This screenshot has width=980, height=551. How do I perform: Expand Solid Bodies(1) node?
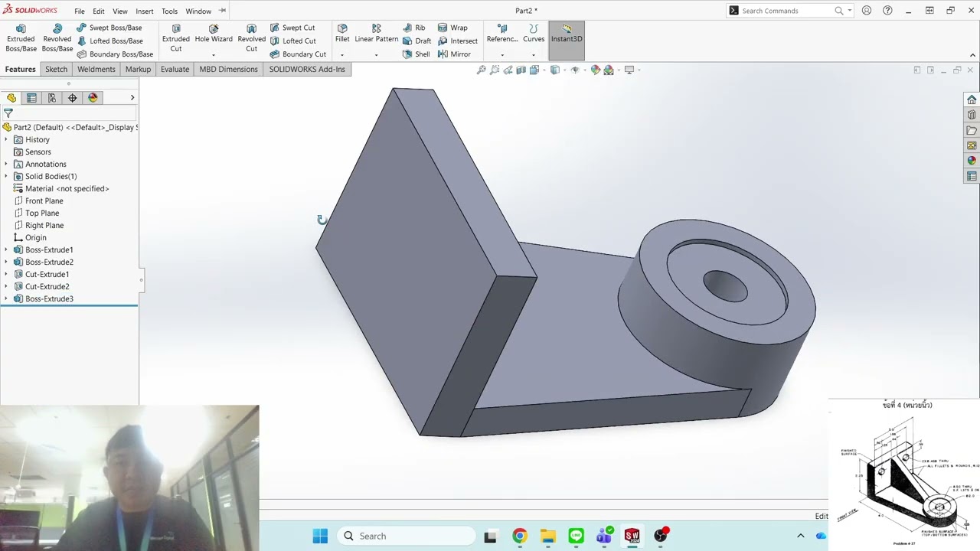coord(6,177)
